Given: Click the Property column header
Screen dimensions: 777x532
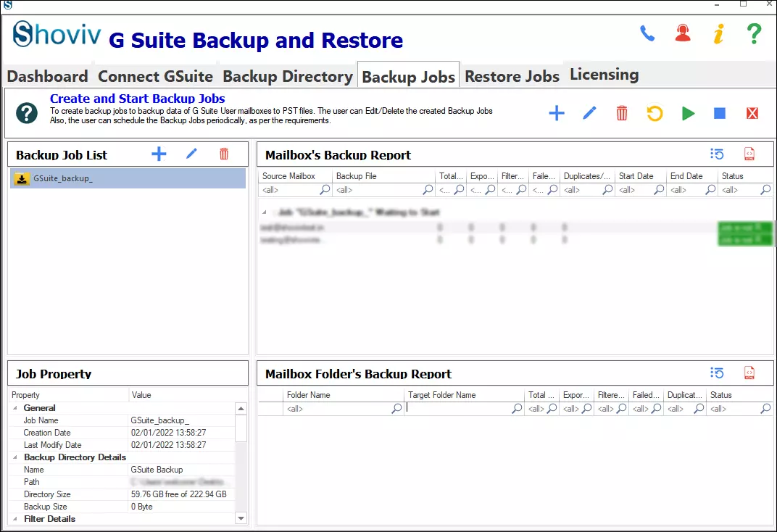Looking at the screenshot, I should 68,395.
